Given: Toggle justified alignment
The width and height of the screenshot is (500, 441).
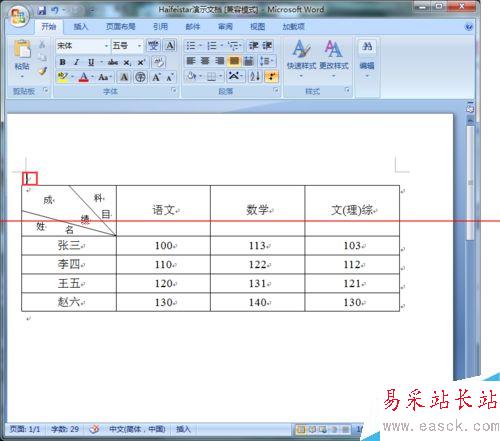Looking at the screenshot, I should tap(234, 61).
